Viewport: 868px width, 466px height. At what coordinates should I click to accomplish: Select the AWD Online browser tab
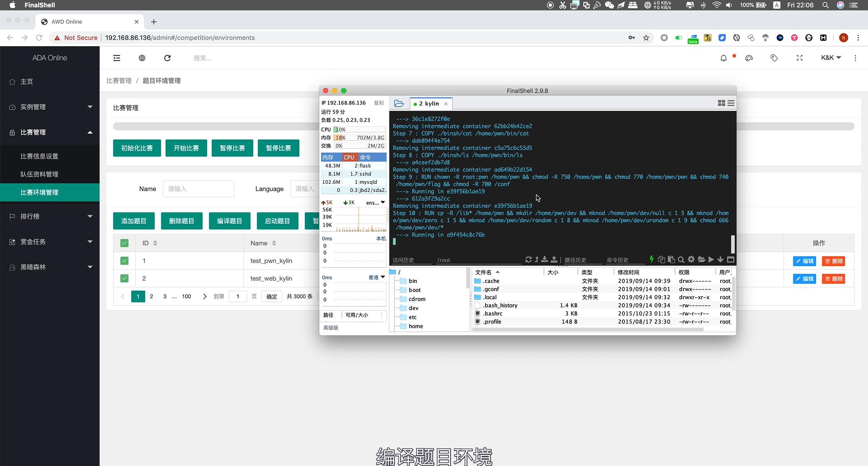(x=90, y=22)
